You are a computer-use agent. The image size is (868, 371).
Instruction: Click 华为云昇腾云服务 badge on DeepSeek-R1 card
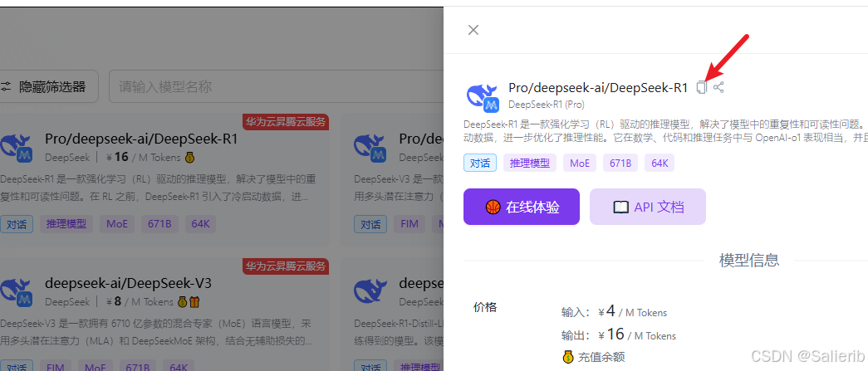(x=286, y=121)
